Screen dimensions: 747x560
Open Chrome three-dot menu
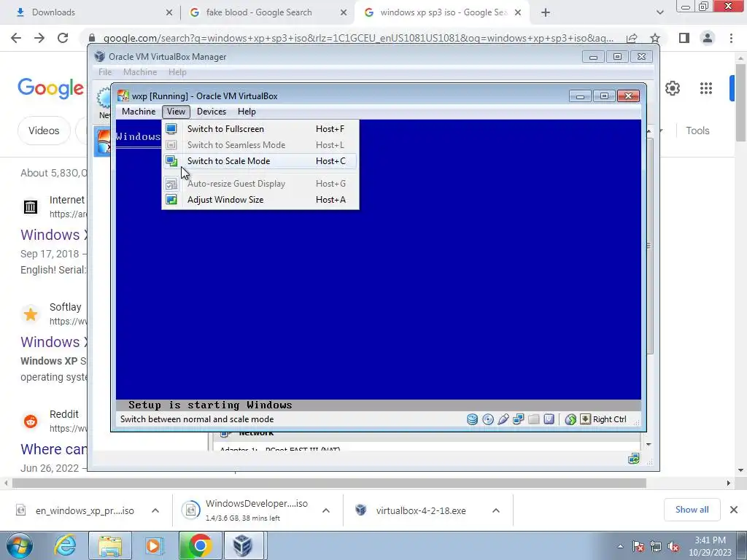pyautogui.click(x=731, y=38)
